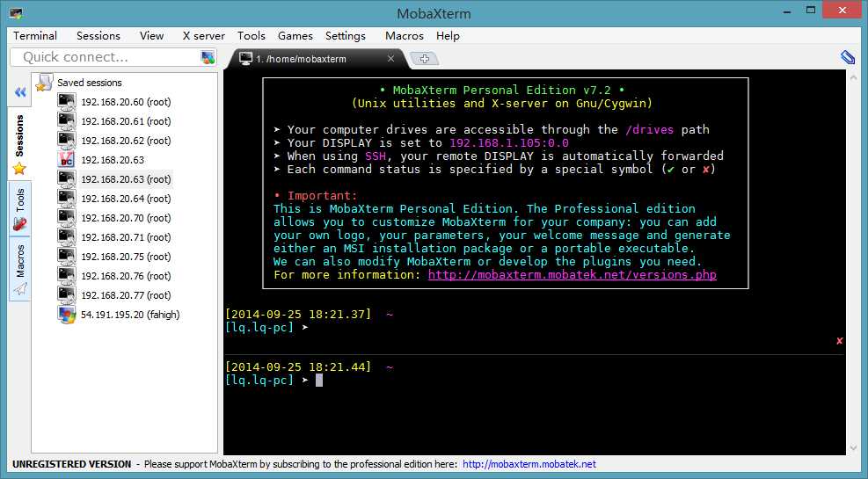Select session 192.168.20.60 (root) label
Image resolution: width=868 pixels, height=479 pixels.
coord(126,102)
